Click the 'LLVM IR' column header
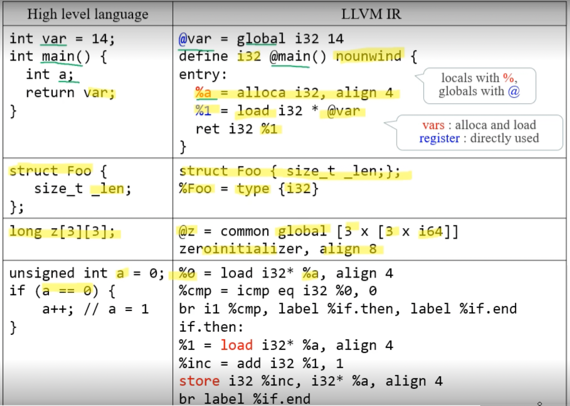570x406 pixels. click(371, 14)
